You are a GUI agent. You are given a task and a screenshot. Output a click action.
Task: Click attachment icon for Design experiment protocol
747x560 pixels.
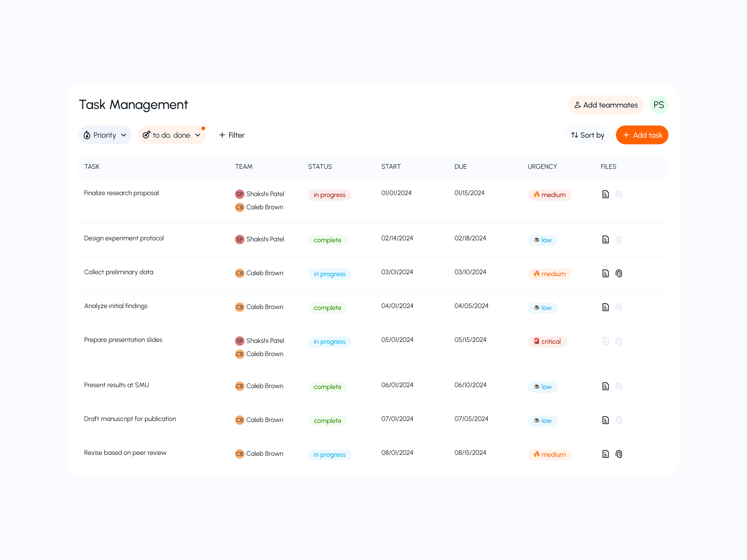click(x=619, y=240)
